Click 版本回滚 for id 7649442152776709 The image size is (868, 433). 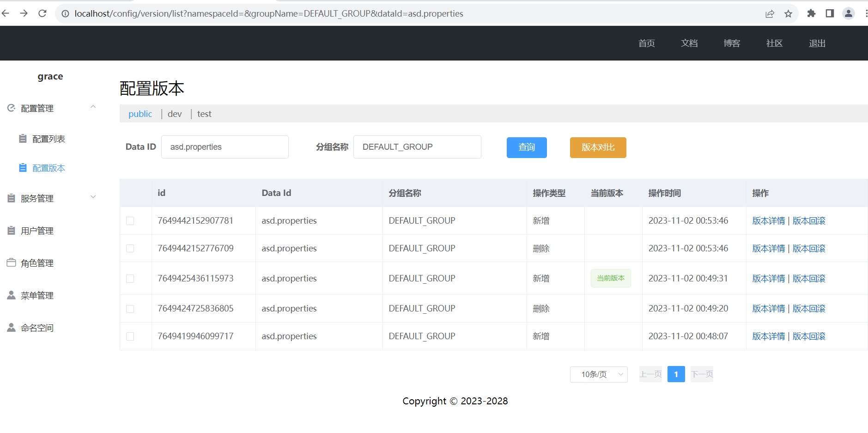(809, 249)
